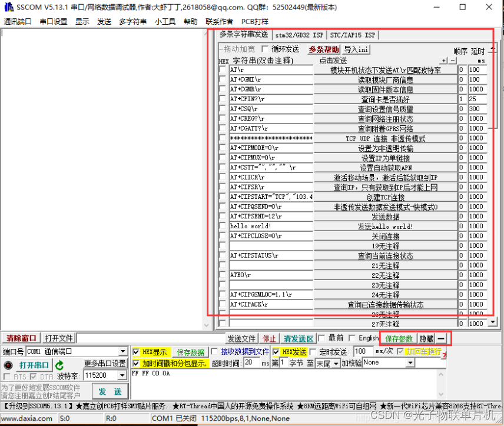Click 关闭连接 send button
This screenshot has height=426, width=504.
coord(386,236)
